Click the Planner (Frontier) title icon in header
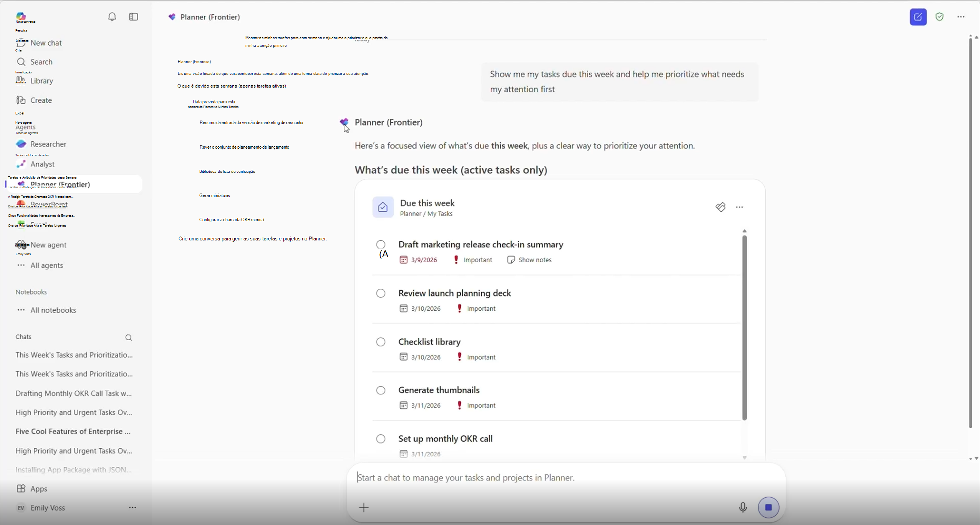 [x=172, y=17]
